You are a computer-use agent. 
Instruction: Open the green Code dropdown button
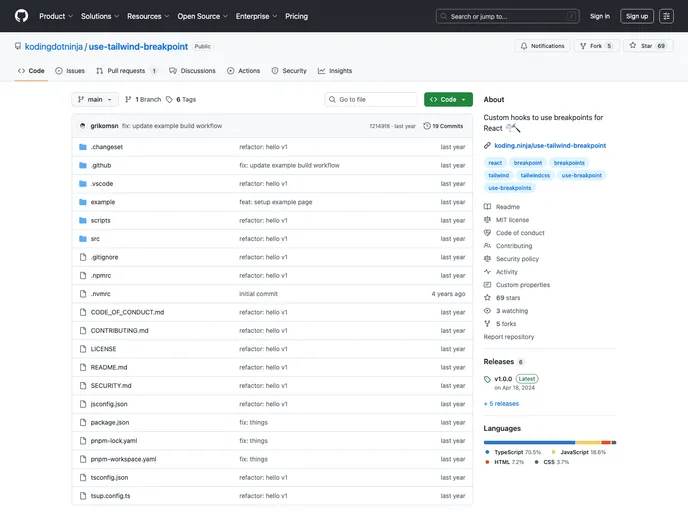point(448,100)
